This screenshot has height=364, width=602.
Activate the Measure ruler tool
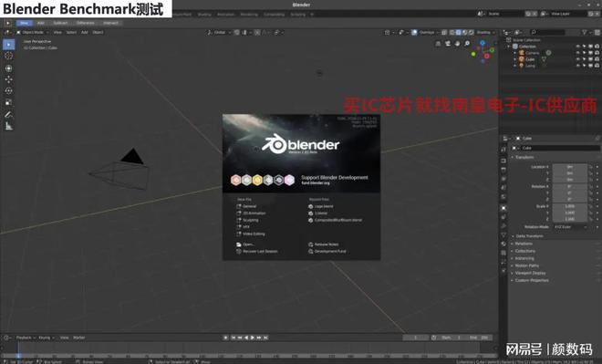click(x=8, y=126)
